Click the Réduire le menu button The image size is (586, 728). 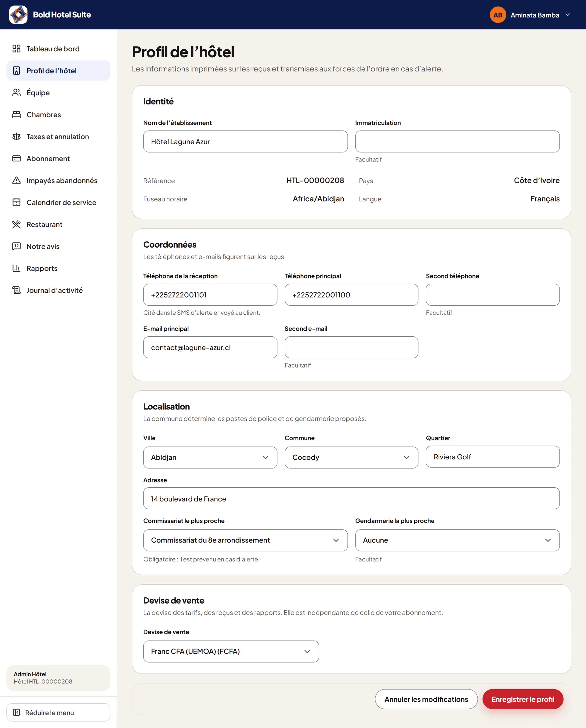[x=59, y=712]
